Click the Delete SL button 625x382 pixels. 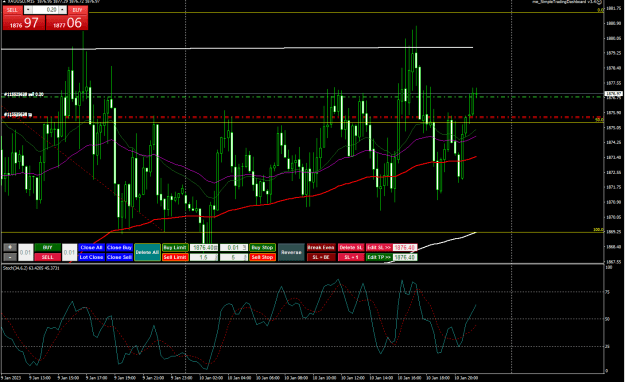[351, 247]
